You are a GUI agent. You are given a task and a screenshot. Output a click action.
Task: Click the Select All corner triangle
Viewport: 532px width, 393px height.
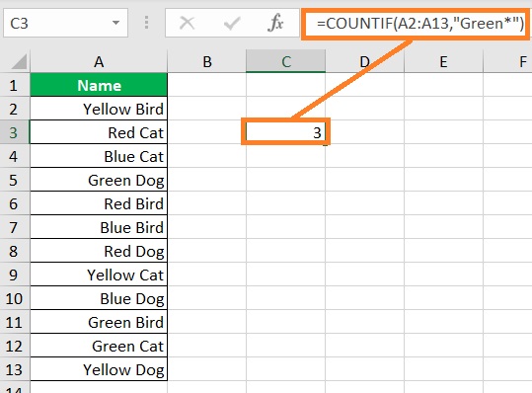(19, 62)
